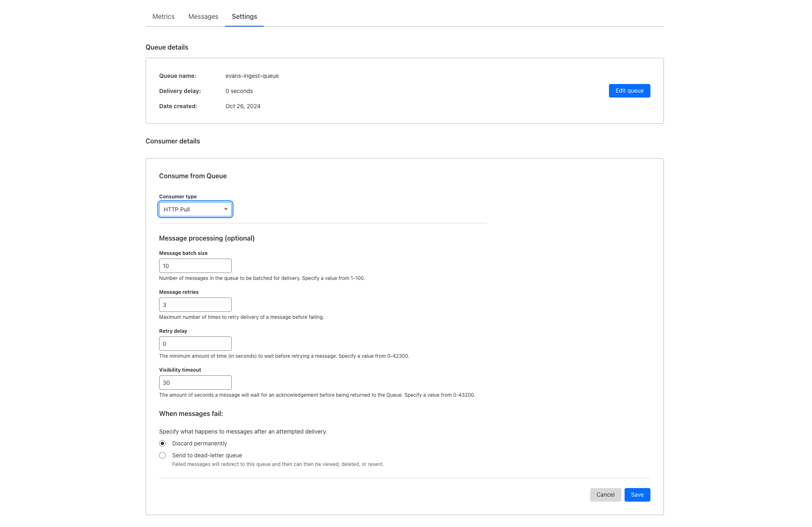Click the 'Consumer type' field label

tap(178, 197)
